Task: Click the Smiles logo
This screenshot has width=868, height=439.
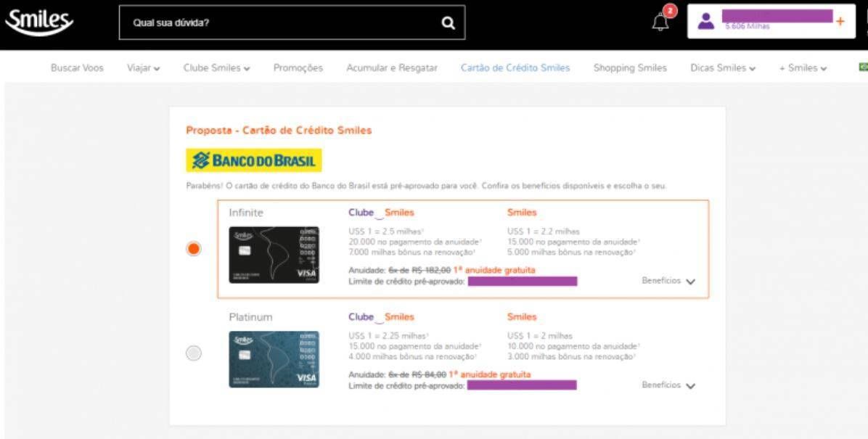Action: click(38, 22)
